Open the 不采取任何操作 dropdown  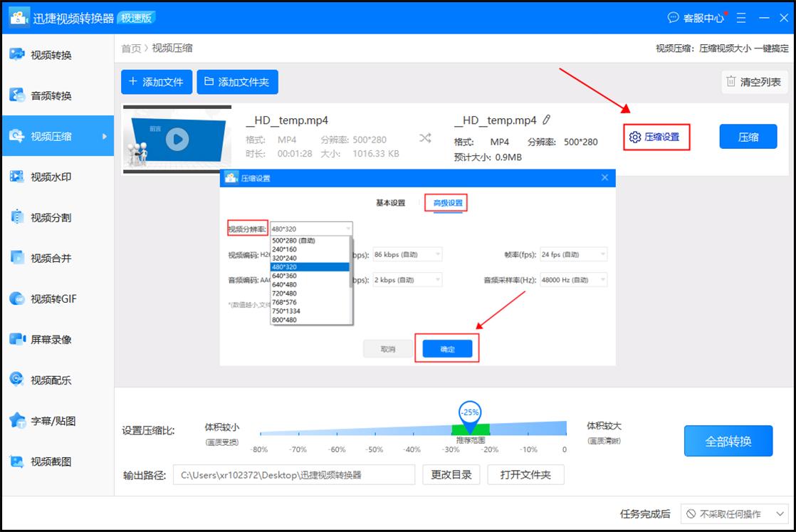coord(733,513)
